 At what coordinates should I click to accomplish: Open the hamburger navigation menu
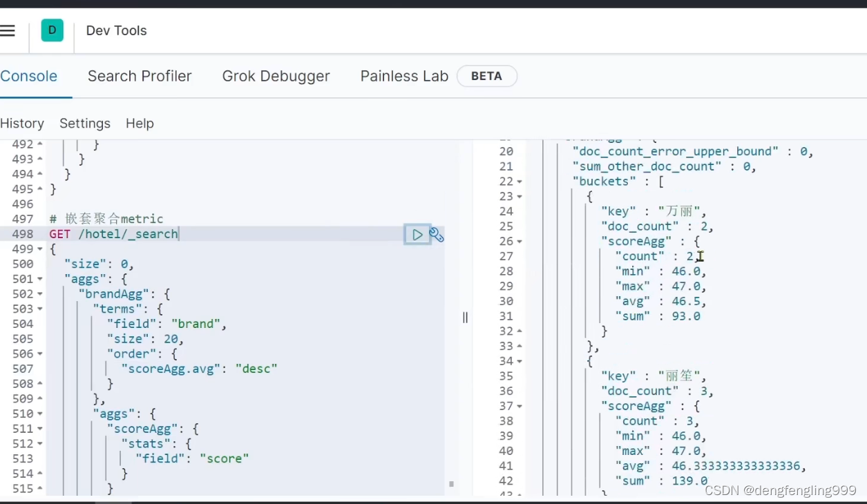click(x=8, y=30)
